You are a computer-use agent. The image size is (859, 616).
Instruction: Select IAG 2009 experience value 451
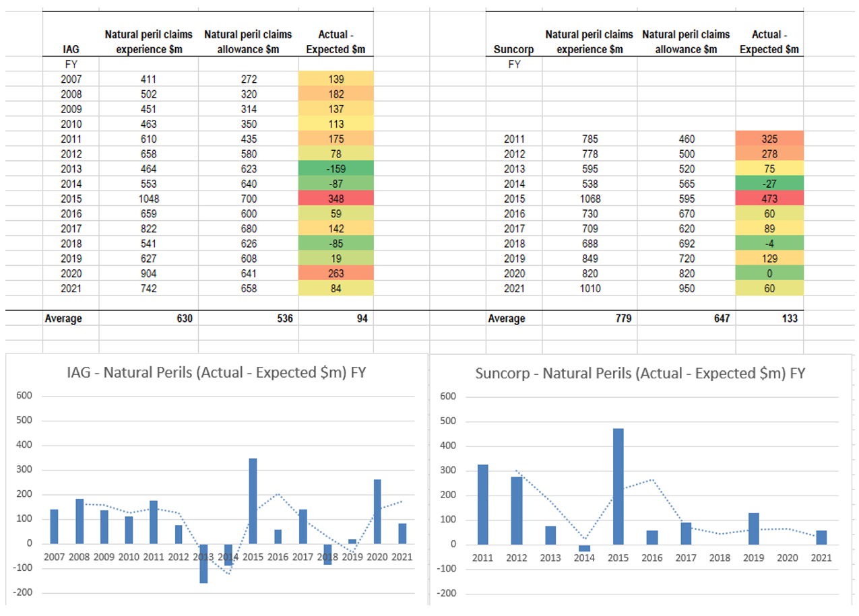pos(149,109)
